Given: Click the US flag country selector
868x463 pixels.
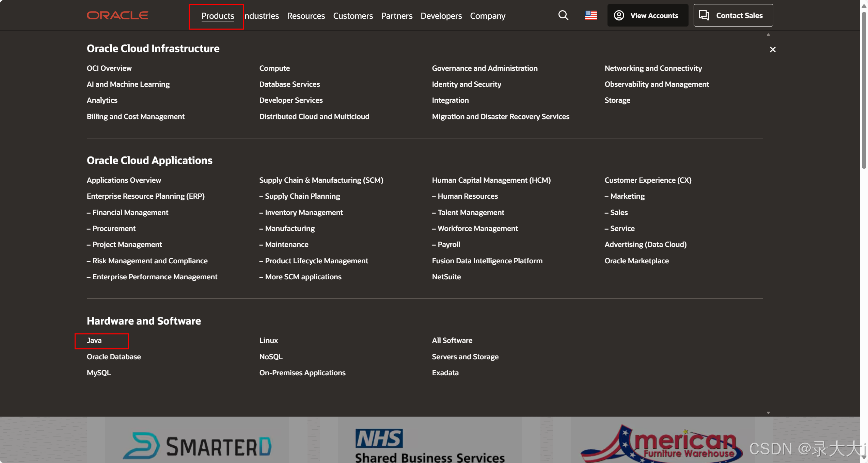Looking at the screenshot, I should (591, 15).
